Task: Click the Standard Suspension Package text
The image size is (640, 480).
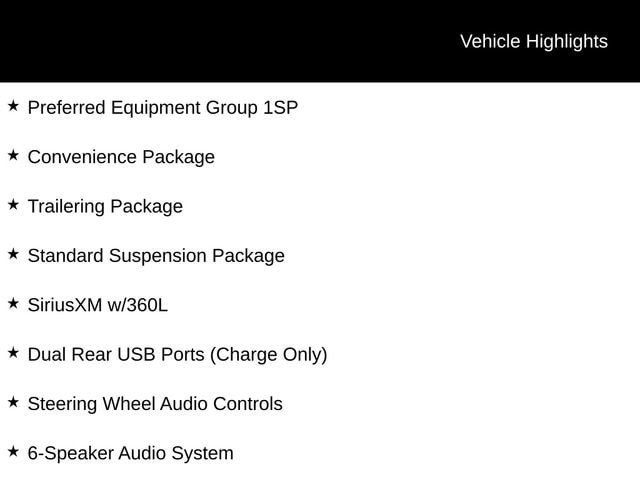Action: [156, 256]
